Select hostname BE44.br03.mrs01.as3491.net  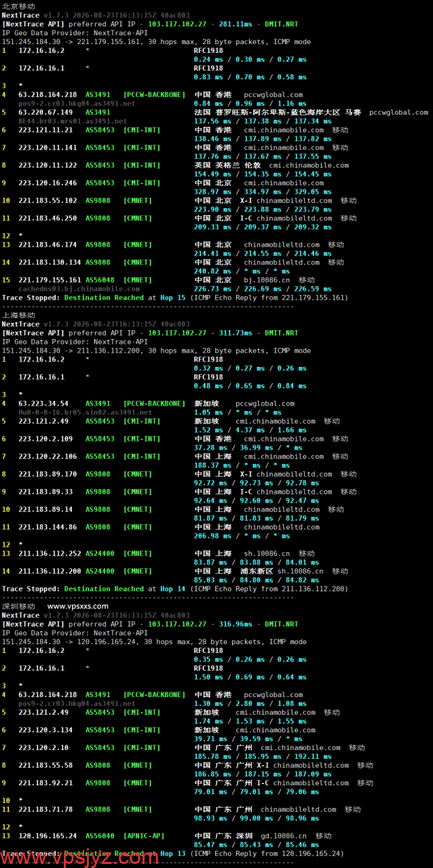click(x=73, y=121)
